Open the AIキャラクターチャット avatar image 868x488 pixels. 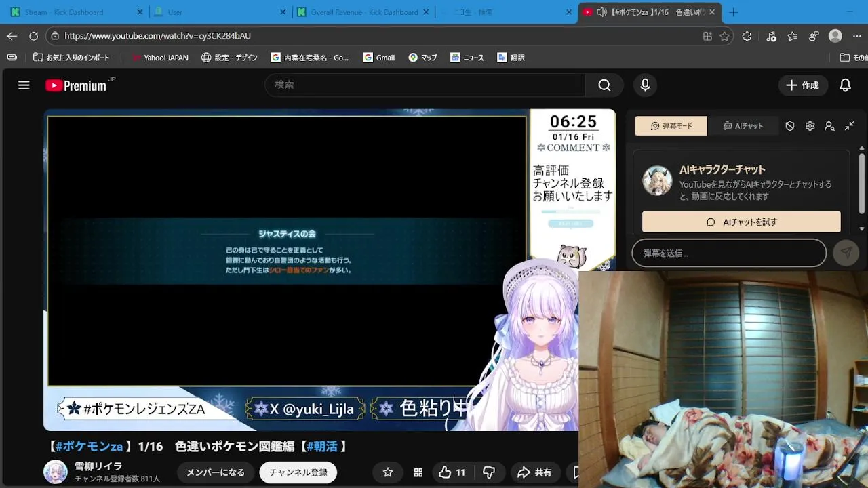tap(657, 180)
